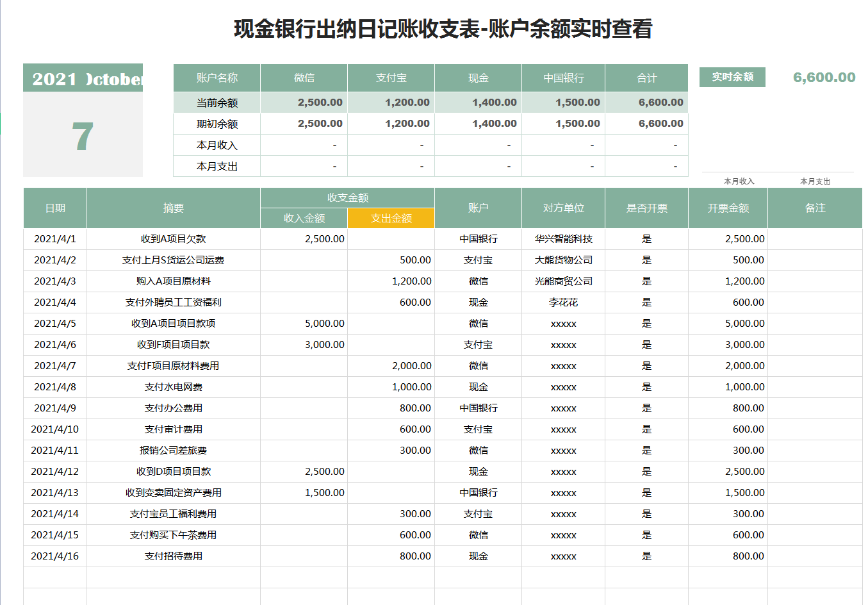Viewport: 868px width, 605px height.
Task: Click the 2021 October calendar header
Action: pos(83,78)
